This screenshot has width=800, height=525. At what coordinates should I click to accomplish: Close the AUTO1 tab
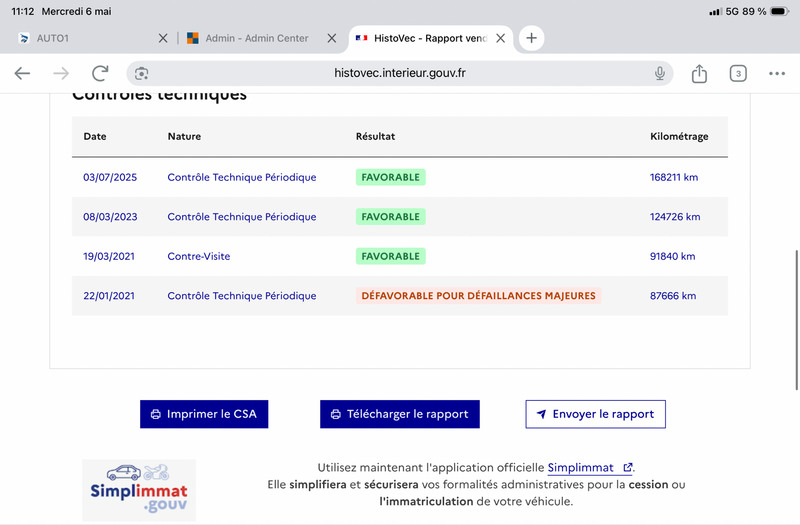tap(163, 38)
